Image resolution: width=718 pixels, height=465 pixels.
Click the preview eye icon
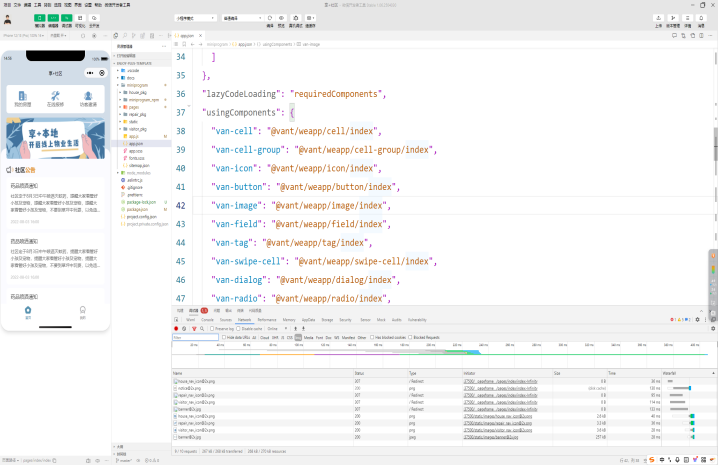click(281, 18)
